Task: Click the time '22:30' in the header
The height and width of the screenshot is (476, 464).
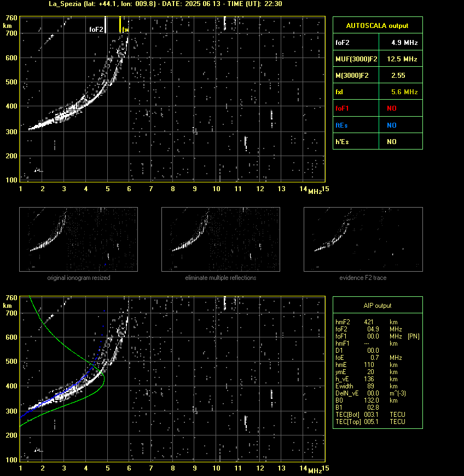Action: tap(273, 4)
